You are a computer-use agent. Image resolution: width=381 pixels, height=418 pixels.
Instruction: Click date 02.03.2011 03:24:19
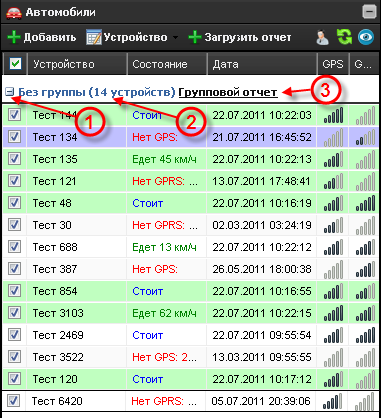(x=262, y=225)
